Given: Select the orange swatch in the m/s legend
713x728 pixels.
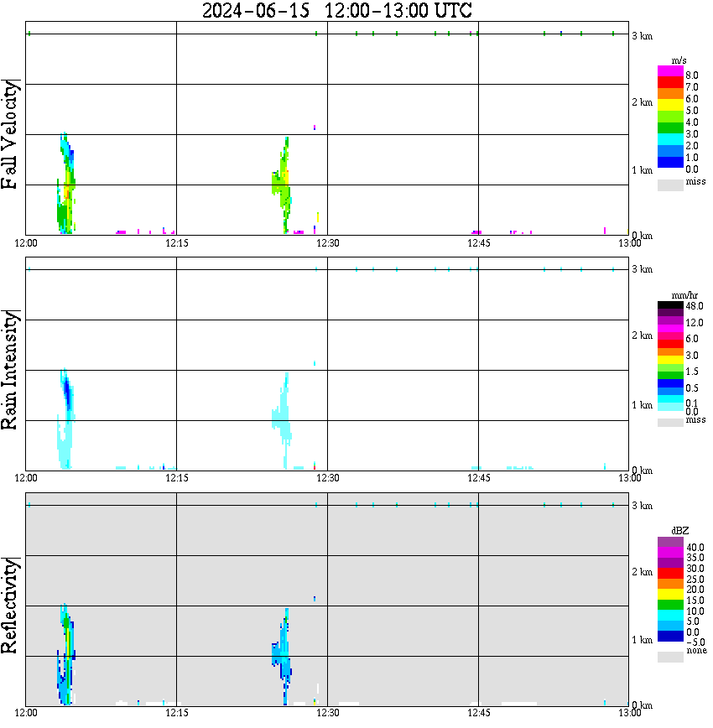Looking at the screenshot, I should [670, 94].
